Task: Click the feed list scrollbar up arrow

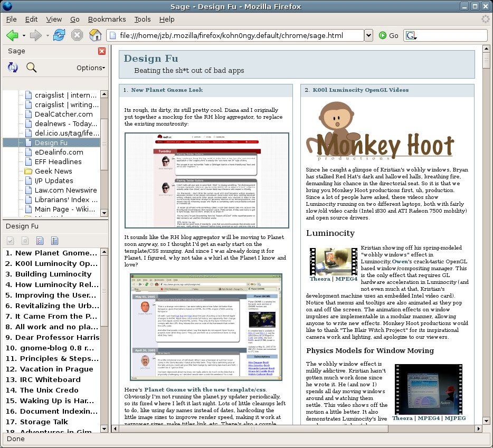Action: [x=105, y=94]
